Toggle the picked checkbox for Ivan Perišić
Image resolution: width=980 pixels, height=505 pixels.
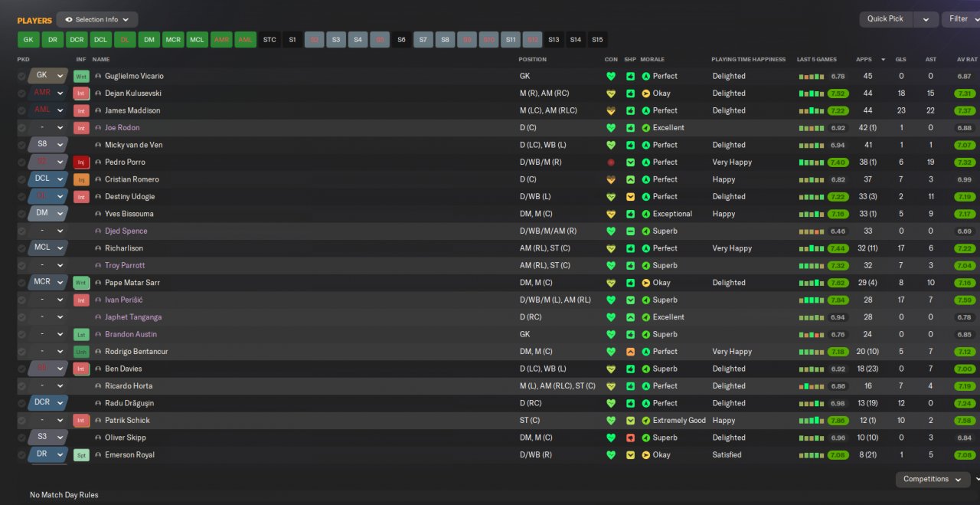[x=21, y=300]
